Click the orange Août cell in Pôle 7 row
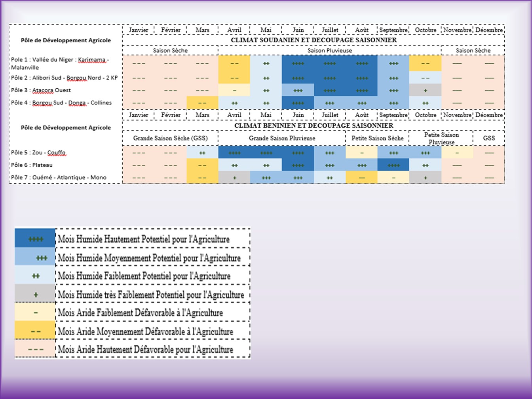This screenshot has width=532, height=399. (361, 177)
